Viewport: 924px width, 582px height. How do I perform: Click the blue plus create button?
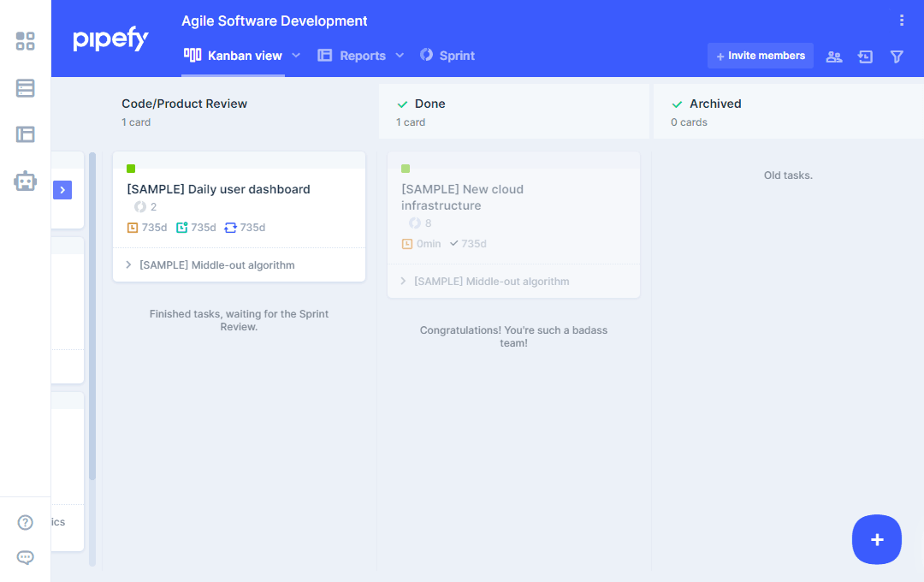click(876, 539)
